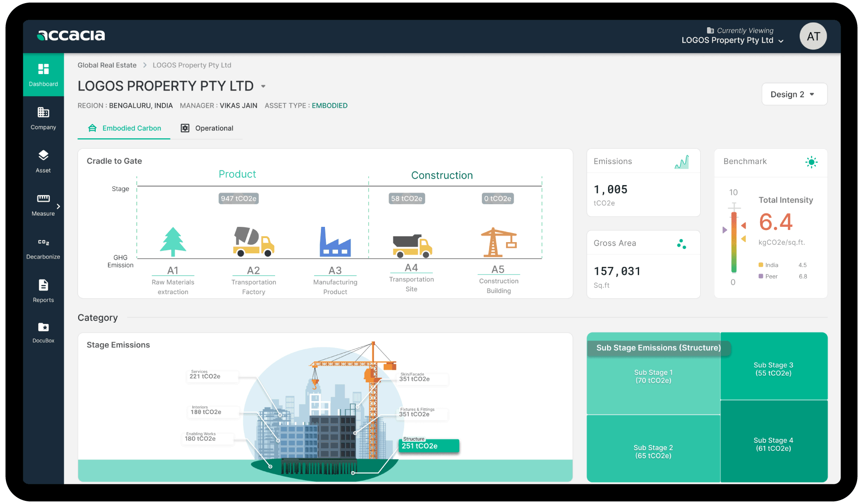The height and width of the screenshot is (504, 863).
Task: Click the 0 tCO2e badge
Action: (x=498, y=199)
